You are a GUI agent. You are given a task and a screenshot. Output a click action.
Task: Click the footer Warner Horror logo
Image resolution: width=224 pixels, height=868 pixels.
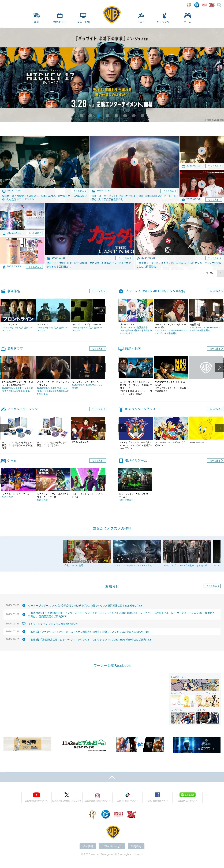tap(119, 815)
